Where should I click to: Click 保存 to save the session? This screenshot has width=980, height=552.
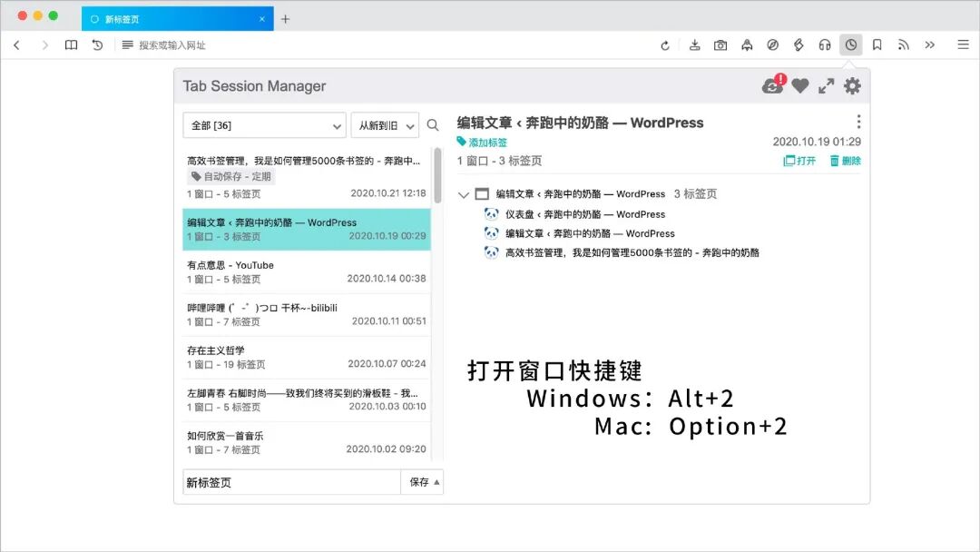(x=418, y=482)
